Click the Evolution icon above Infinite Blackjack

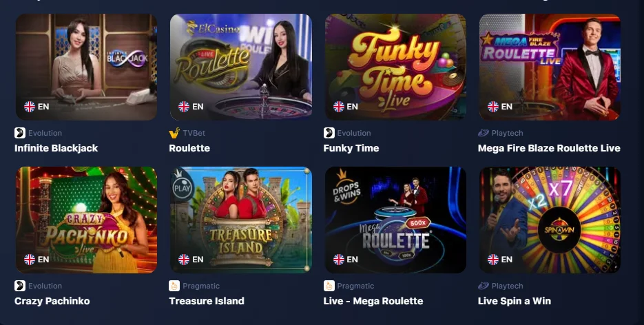point(20,133)
